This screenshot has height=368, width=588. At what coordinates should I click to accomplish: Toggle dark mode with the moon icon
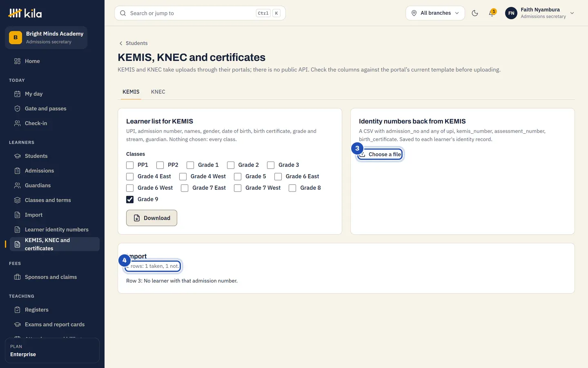(475, 13)
